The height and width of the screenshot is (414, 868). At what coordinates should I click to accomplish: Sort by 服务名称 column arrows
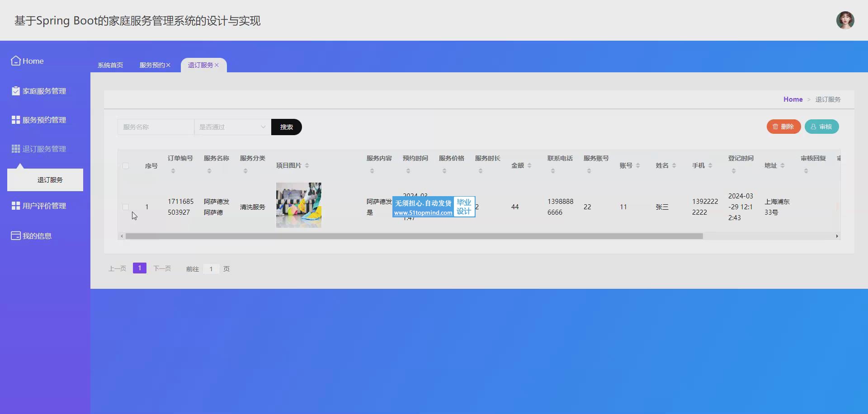(209, 171)
